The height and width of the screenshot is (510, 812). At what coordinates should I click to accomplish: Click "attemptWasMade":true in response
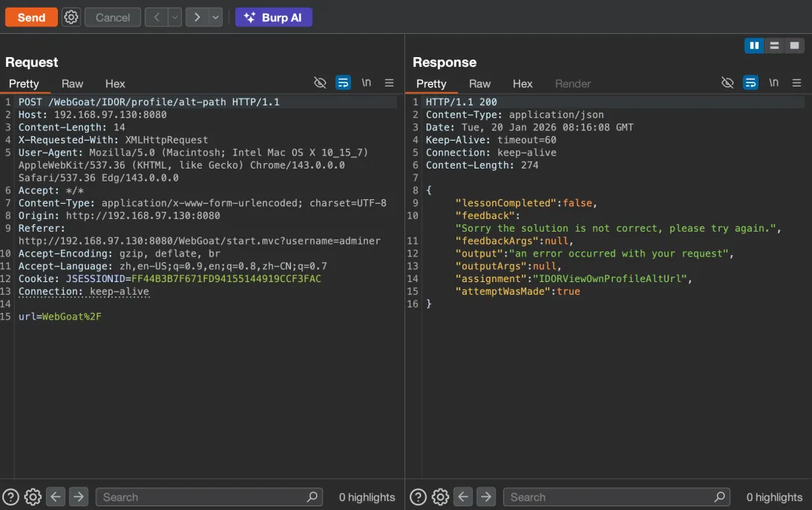(x=518, y=291)
